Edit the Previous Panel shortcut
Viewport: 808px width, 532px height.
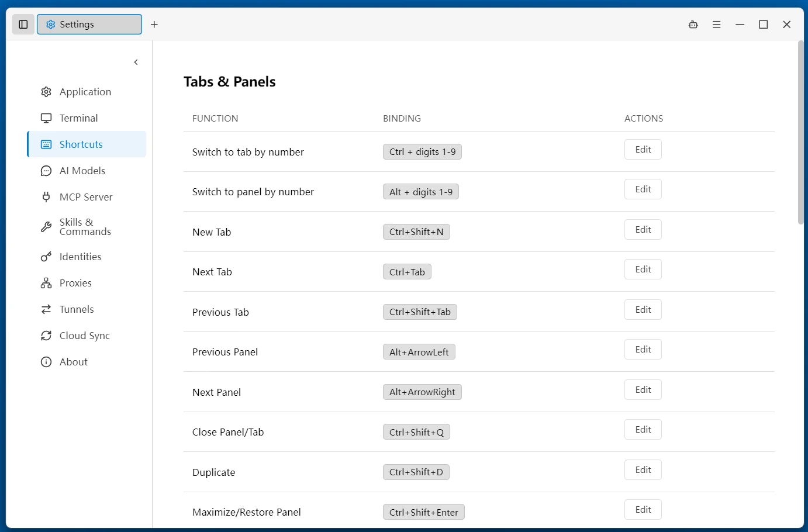tap(643, 350)
